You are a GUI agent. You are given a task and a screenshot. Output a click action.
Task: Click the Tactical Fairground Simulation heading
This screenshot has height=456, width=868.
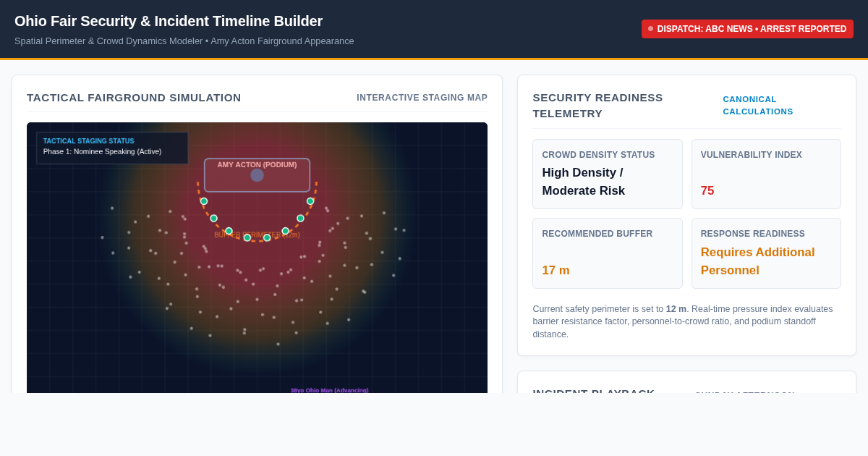134,98
